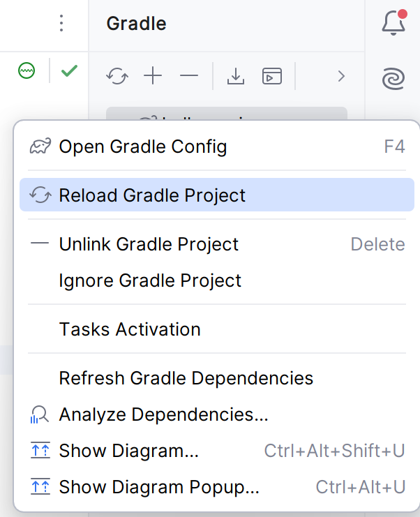Select Show Diagram Popup... entry
The width and height of the screenshot is (420, 517).
pyautogui.click(x=159, y=487)
